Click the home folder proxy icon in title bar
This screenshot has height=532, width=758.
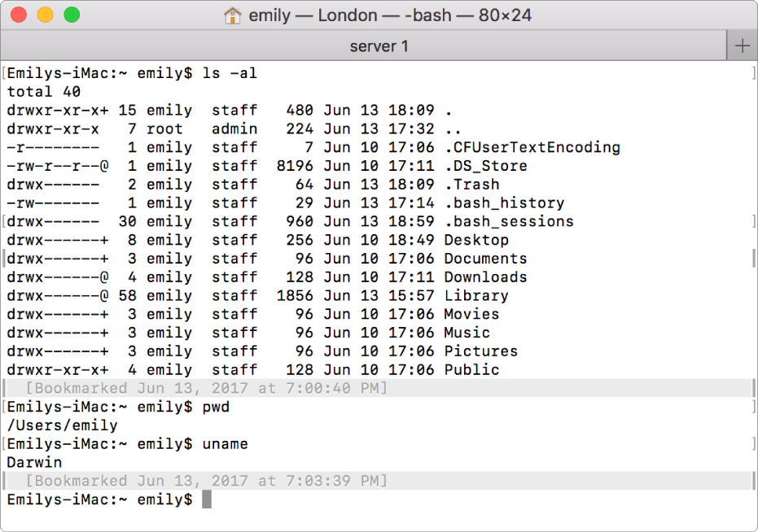(233, 15)
